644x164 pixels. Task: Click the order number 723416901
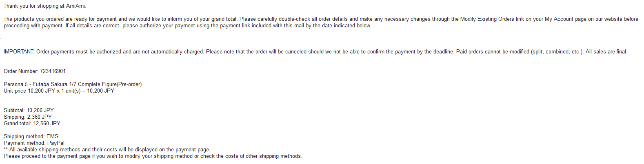pos(53,71)
